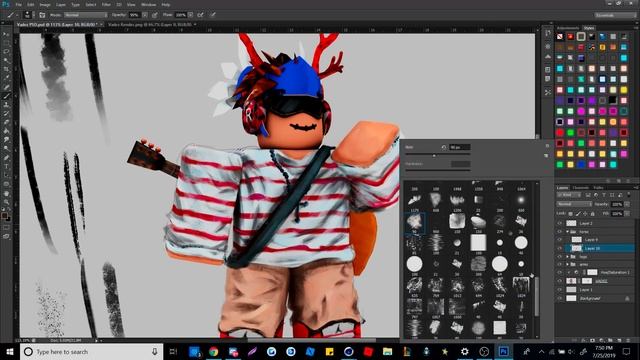Hide the Background layer
The image size is (640, 360).
point(560,298)
